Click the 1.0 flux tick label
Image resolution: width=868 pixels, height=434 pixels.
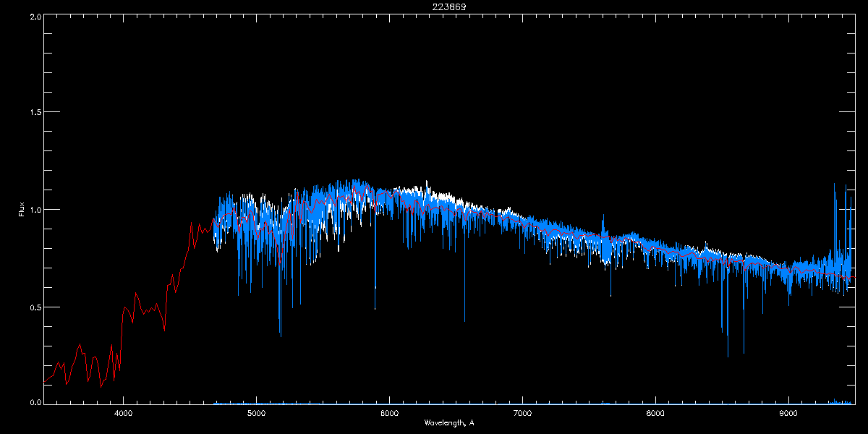[x=33, y=210]
